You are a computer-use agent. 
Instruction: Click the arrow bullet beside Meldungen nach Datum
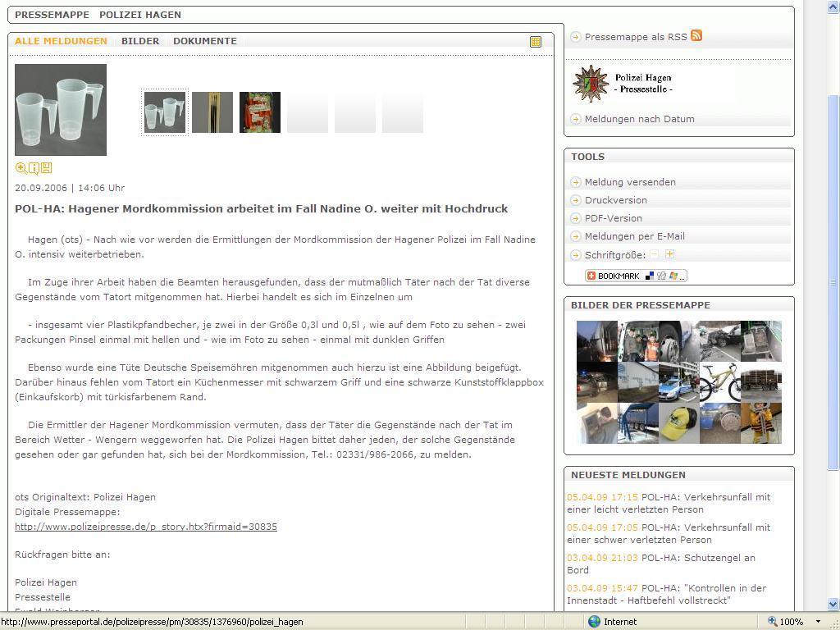576,119
